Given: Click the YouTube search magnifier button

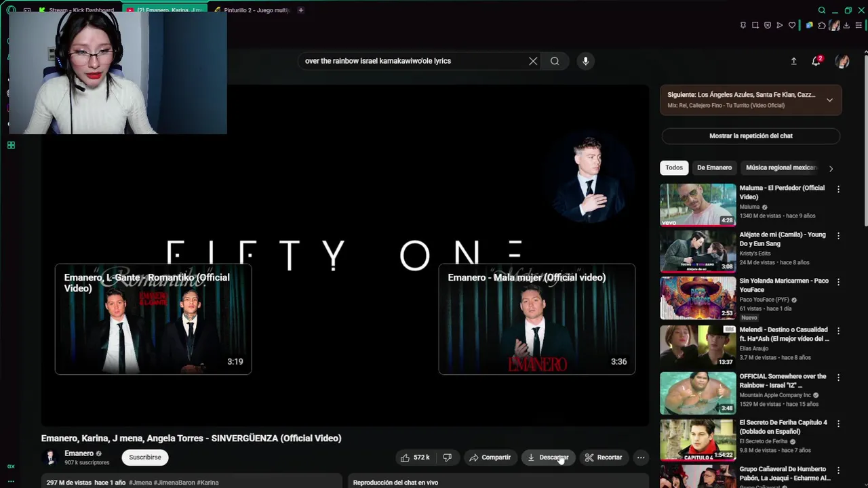Looking at the screenshot, I should click(x=555, y=61).
